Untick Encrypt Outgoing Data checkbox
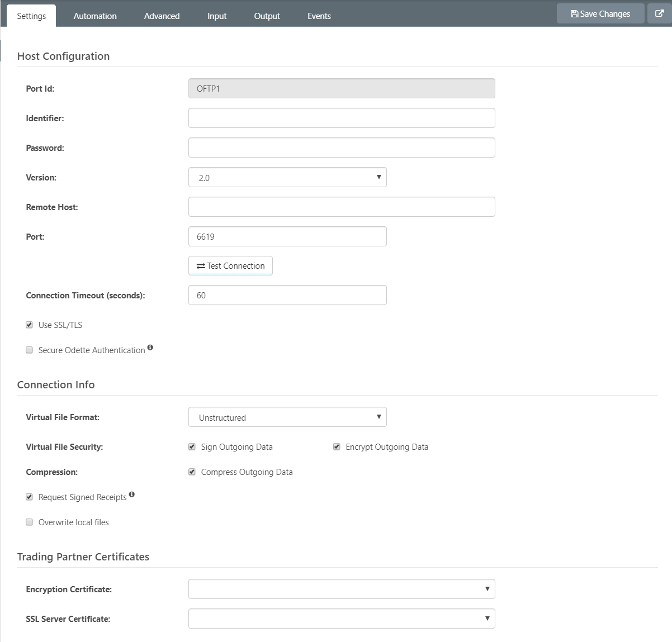672x642 pixels. (337, 446)
